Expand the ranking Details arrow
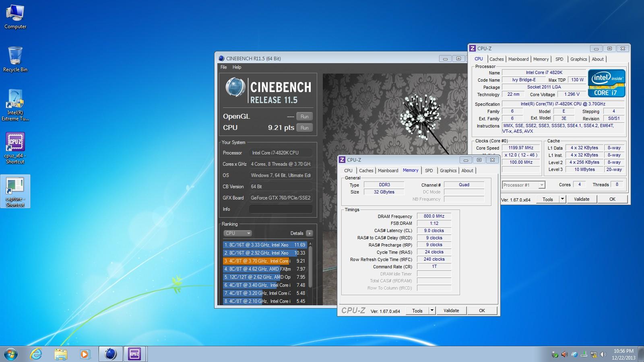This screenshot has height=362, width=644. (309, 233)
